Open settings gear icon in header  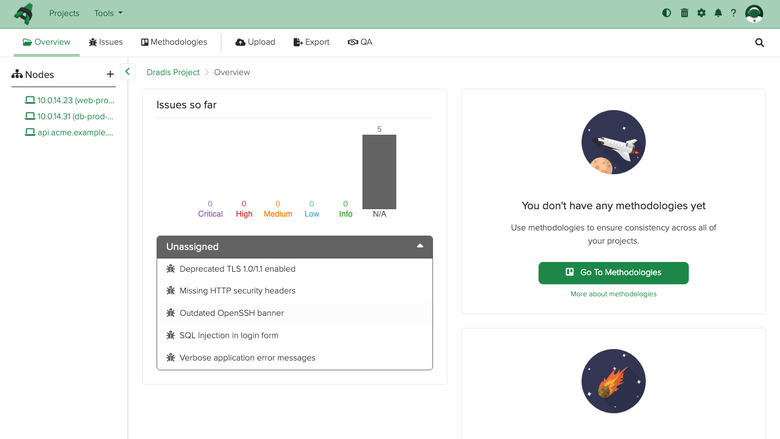tap(701, 13)
